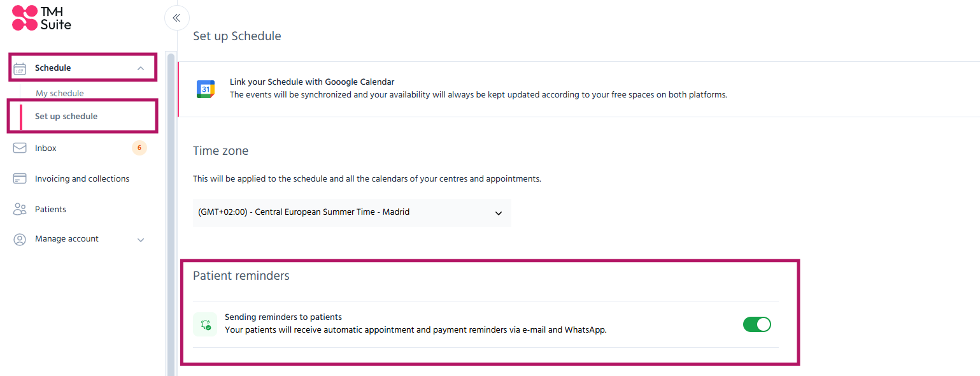The width and height of the screenshot is (980, 376).
Task: Click the Invoicing and collections card icon
Action: [20, 178]
